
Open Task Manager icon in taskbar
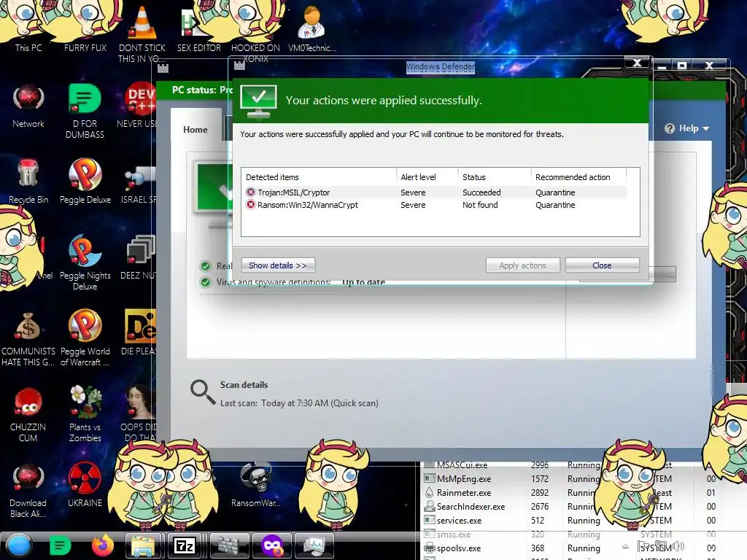[x=314, y=545]
